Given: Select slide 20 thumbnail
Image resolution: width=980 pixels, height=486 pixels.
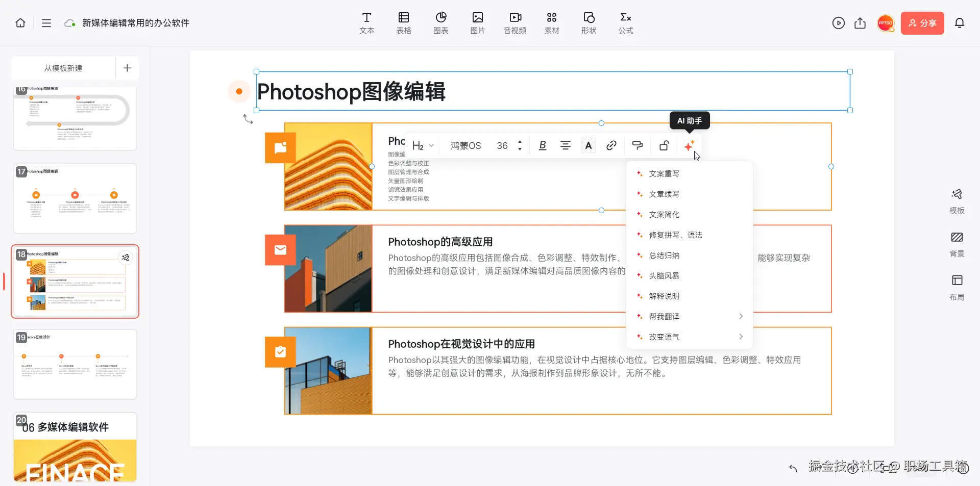Looking at the screenshot, I should click(75, 447).
